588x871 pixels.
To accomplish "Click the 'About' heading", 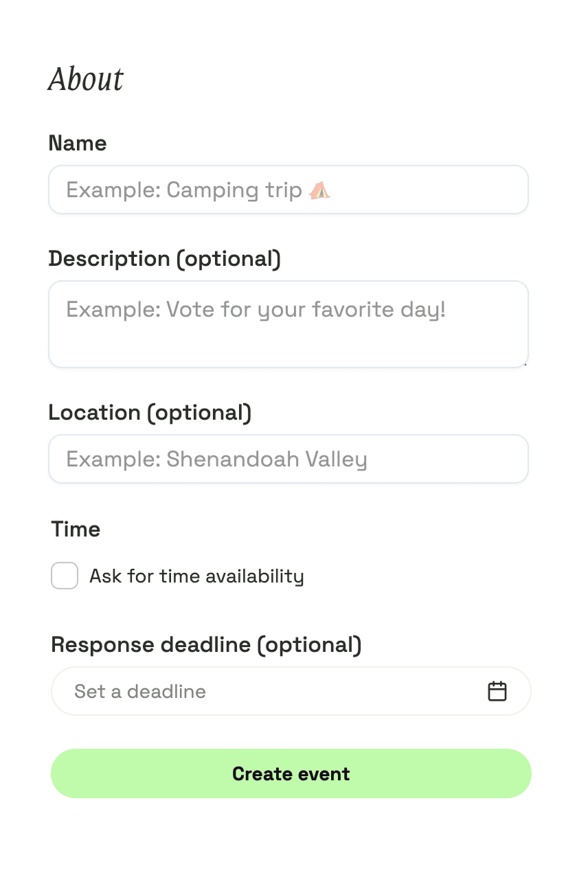I will coord(86,79).
